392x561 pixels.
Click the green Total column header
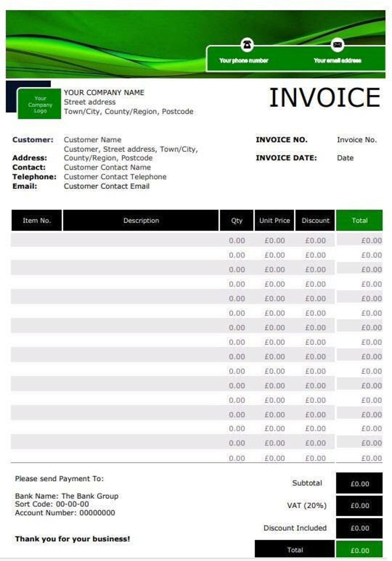359,220
